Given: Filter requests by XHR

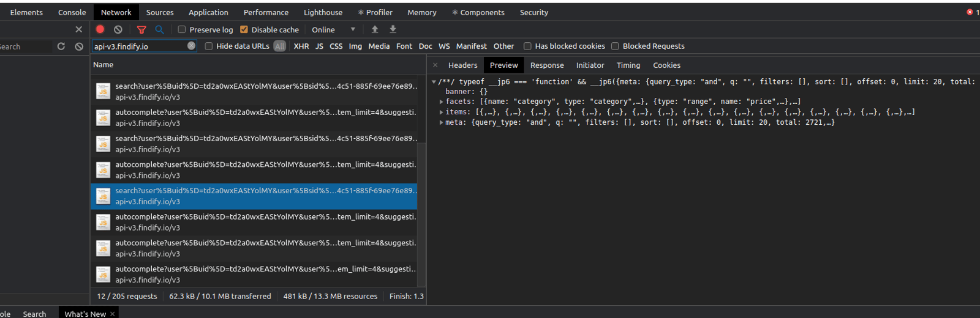Looking at the screenshot, I should 301,46.
